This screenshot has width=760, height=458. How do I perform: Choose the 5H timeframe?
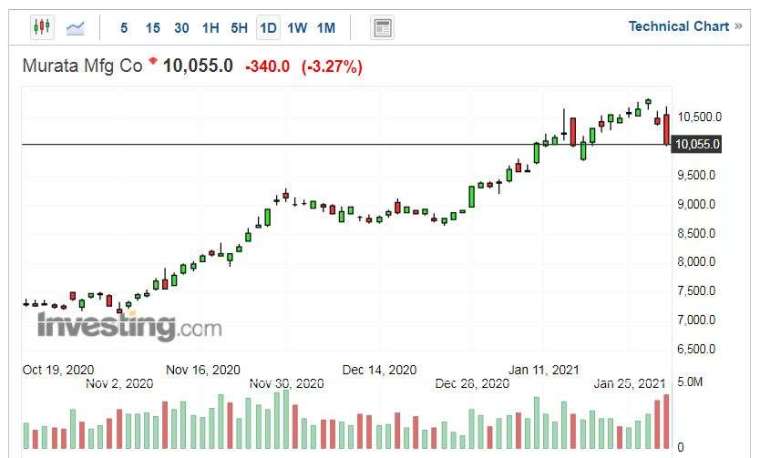(x=239, y=28)
